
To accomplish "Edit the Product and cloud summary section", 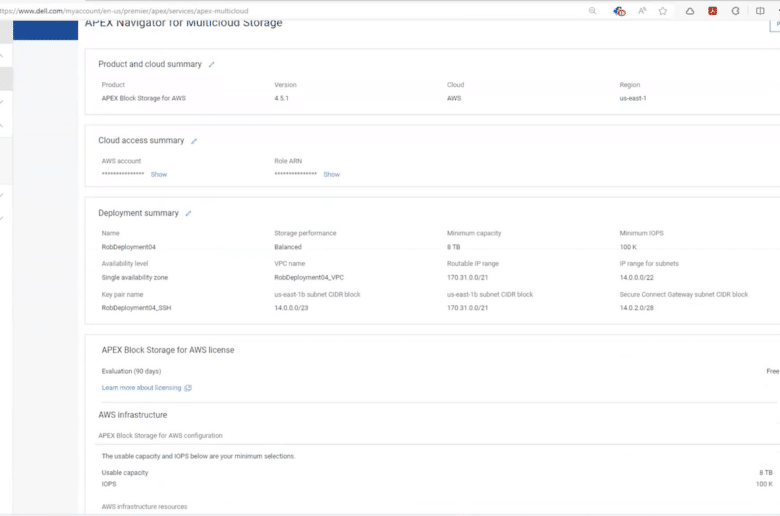I will pyautogui.click(x=211, y=65).
